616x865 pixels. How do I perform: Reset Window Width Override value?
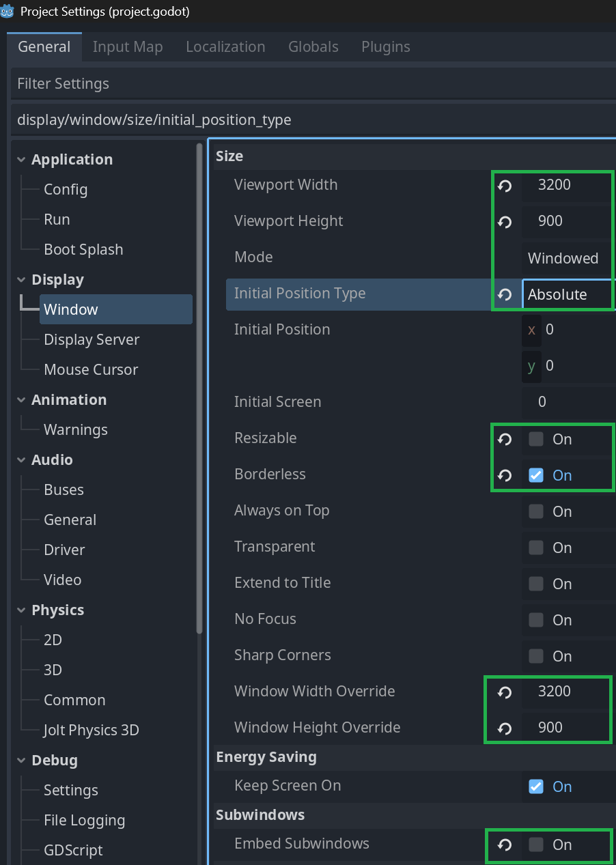[505, 692]
